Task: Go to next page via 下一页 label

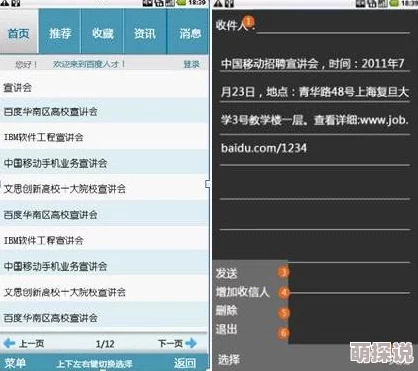Action: pyautogui.click(x=170, y=343)
